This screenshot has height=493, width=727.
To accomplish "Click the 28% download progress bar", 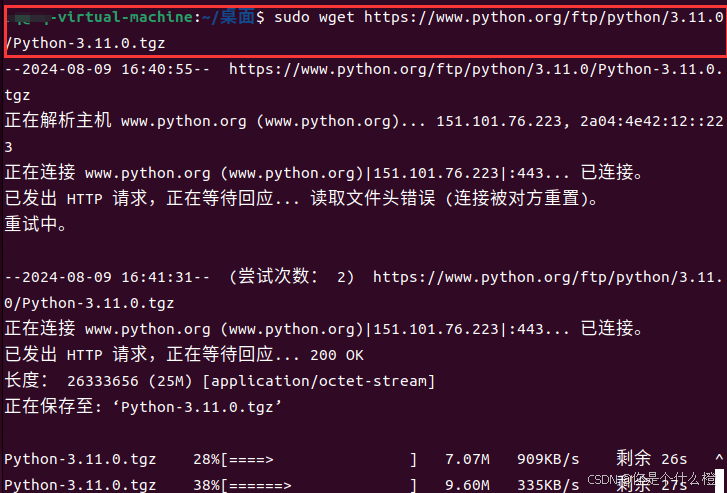I will (318, 459).
